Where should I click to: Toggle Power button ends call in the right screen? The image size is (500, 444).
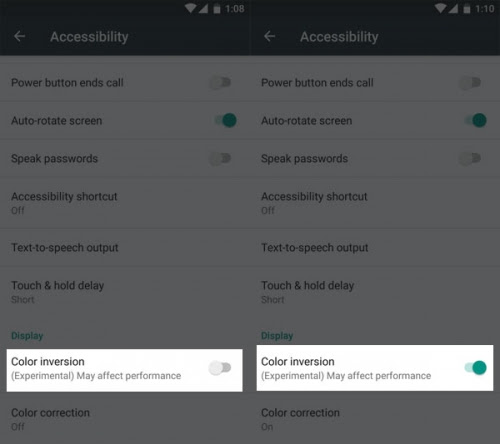470,83
